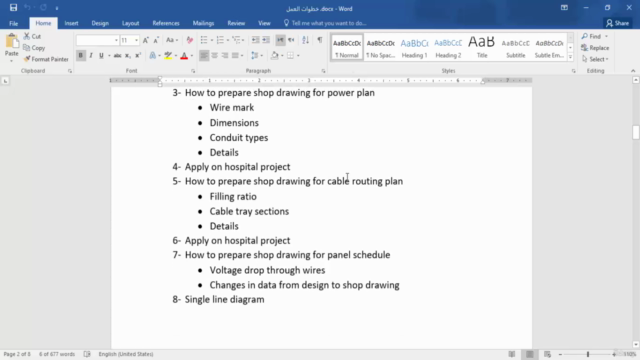Screen dimensions: 640x360
Task: Open the line spacing dropdown
Action: point(257,56)
